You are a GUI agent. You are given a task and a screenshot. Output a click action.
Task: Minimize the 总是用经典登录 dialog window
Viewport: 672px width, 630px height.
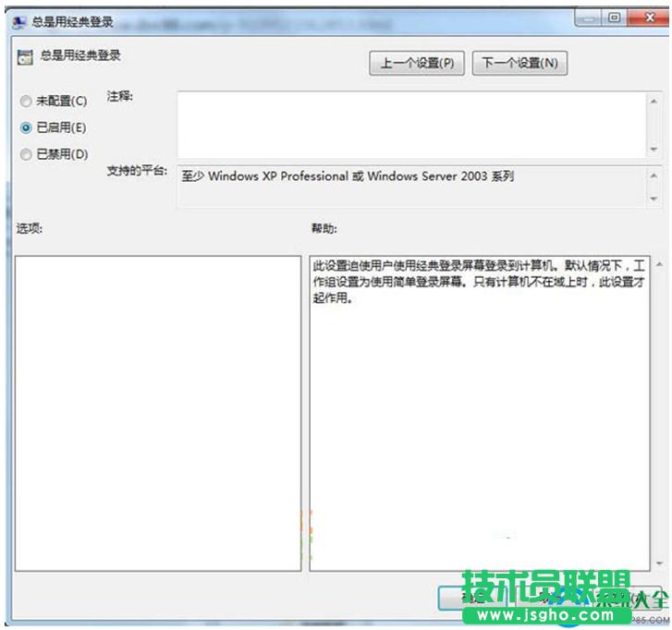588,17
